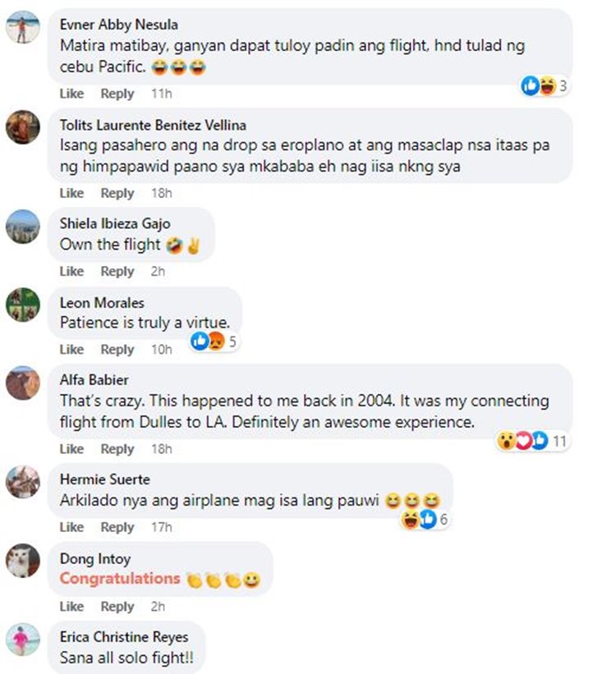The height and width of the screenshot is (674, 616).
Task: Click Dong Intoy's cat avatar
Action: [x=23, y=561]
